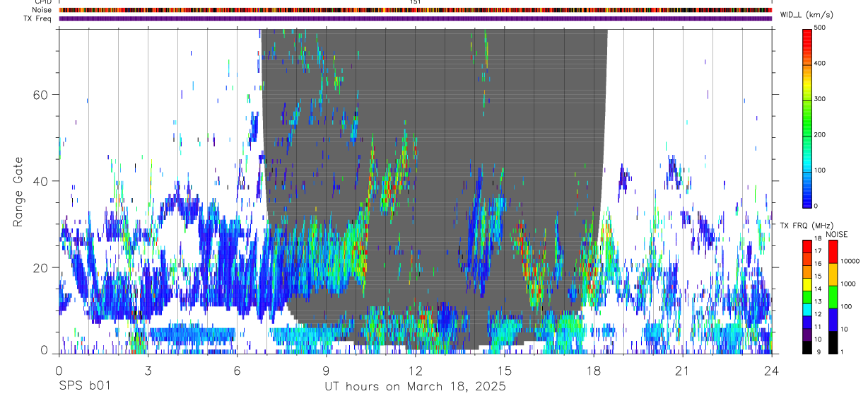868x401 pixels.
Task: Click x-axis tick label 12
Action: (x=415, y=370)
